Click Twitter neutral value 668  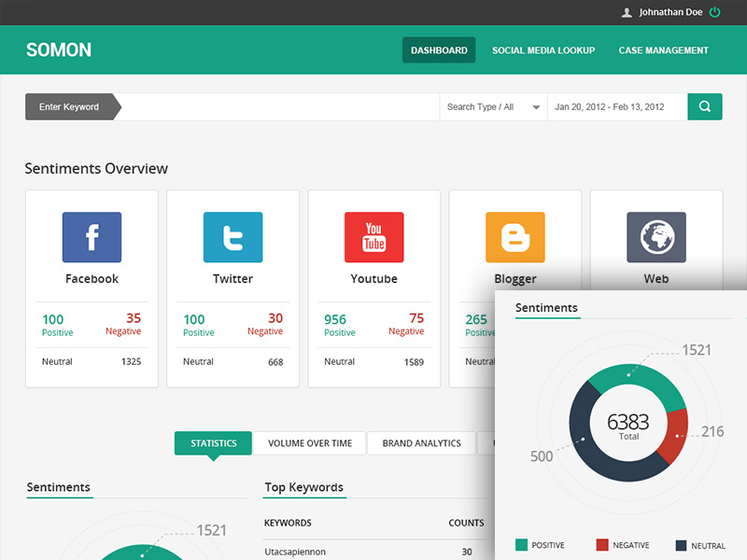pos(275,362)
